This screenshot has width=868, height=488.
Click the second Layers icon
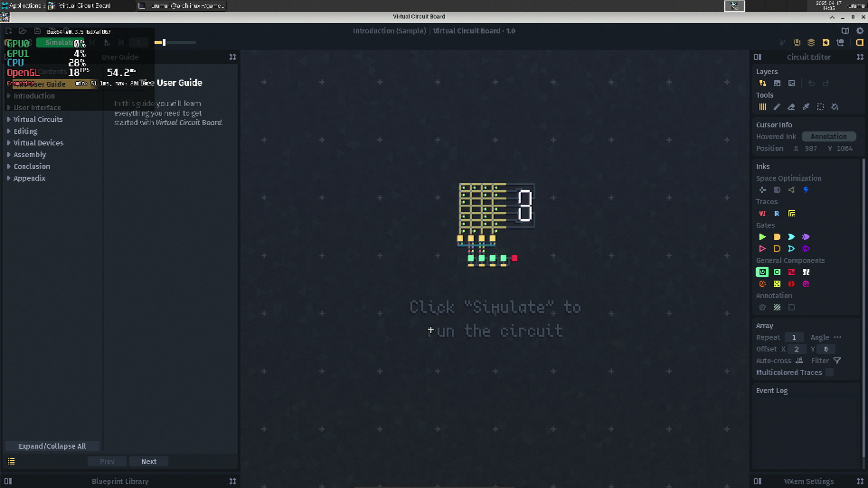coord(777,83)
